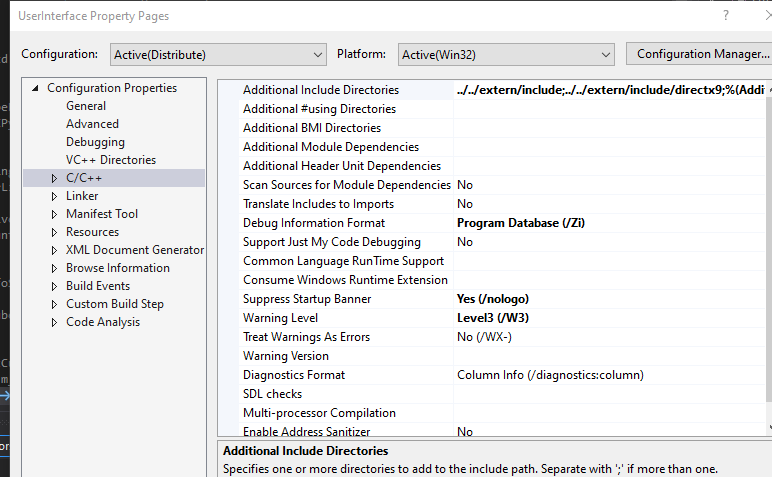Viewport: 772px width, 477px height.
Task: Click the Column Info (/diagnostics:column) value
Action: [550, 375]
